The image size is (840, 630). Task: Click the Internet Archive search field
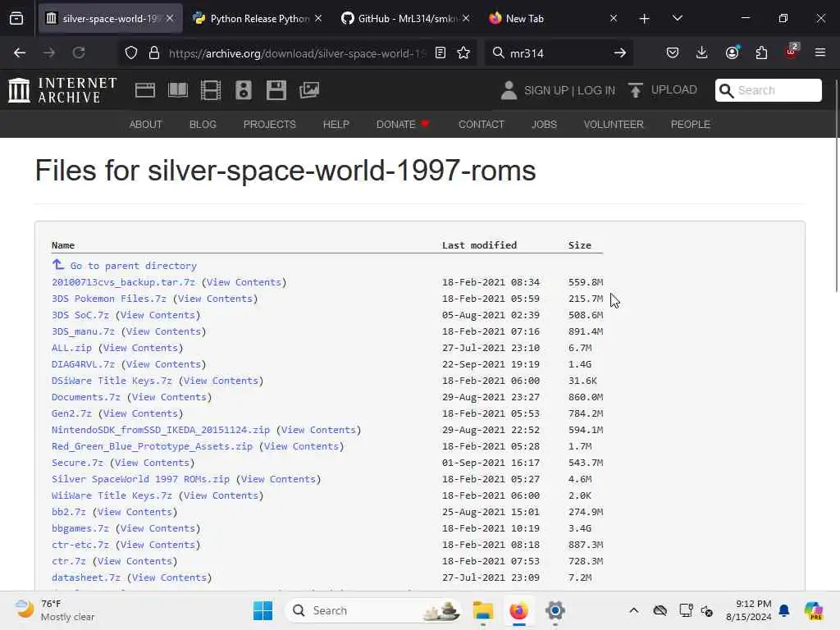[768, 90]
